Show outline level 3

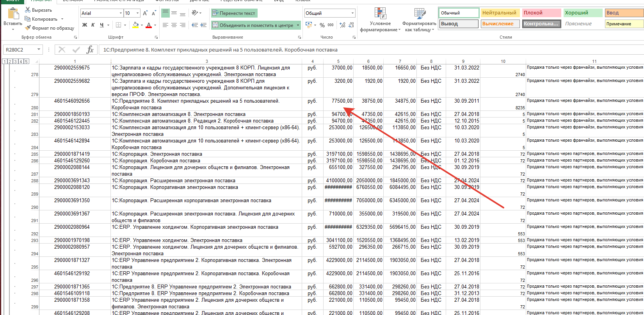15,62
